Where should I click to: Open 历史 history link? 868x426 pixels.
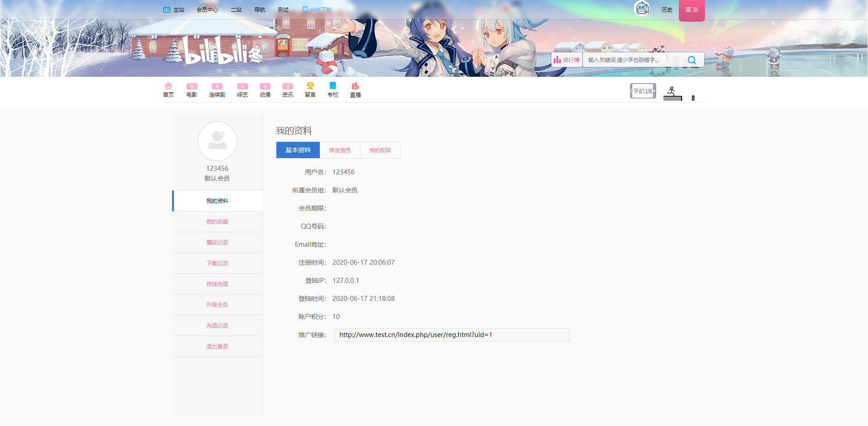667,9
